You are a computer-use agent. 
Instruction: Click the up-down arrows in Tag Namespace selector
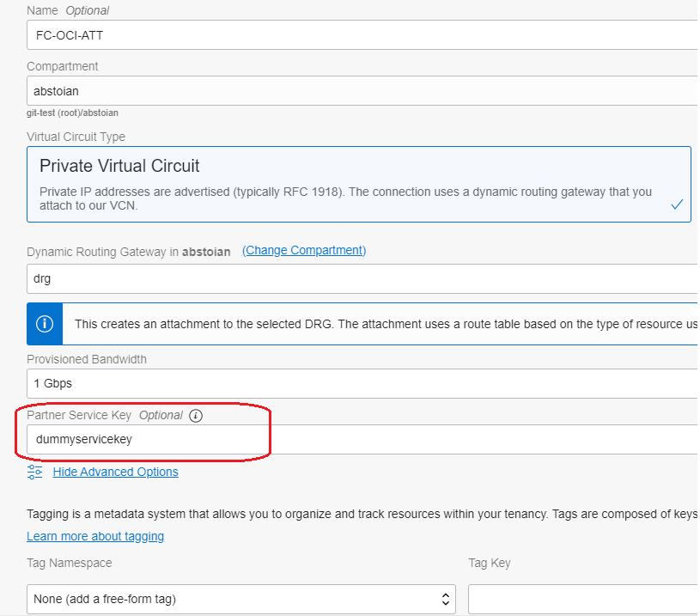pos(446,599)
